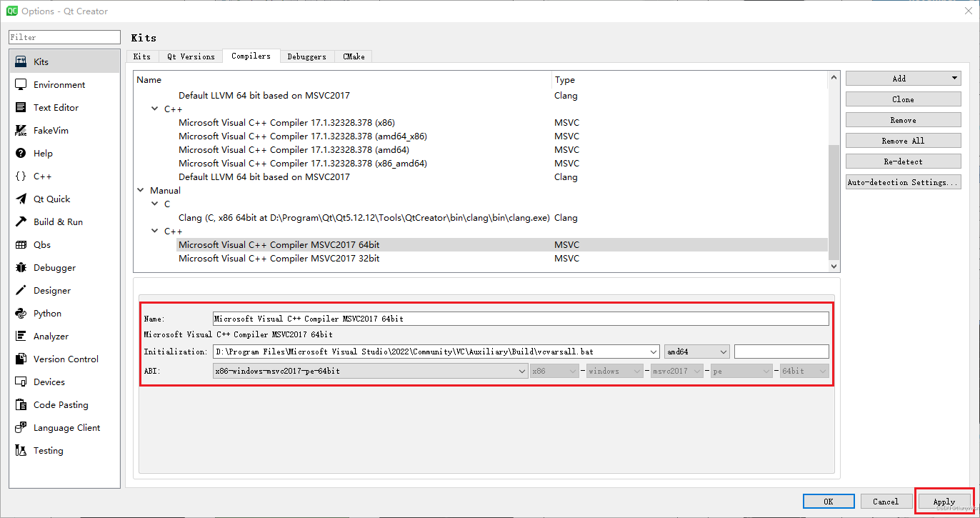Viewport: 980px width, 518px height.
Task: Switch to the CMake tab
Action: click(354, 56)
